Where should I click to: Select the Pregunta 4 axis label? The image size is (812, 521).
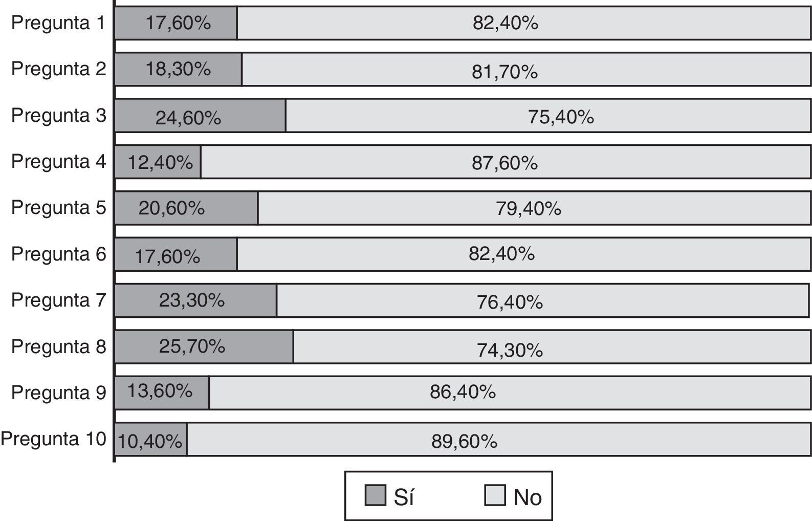(x=58, y=161)
